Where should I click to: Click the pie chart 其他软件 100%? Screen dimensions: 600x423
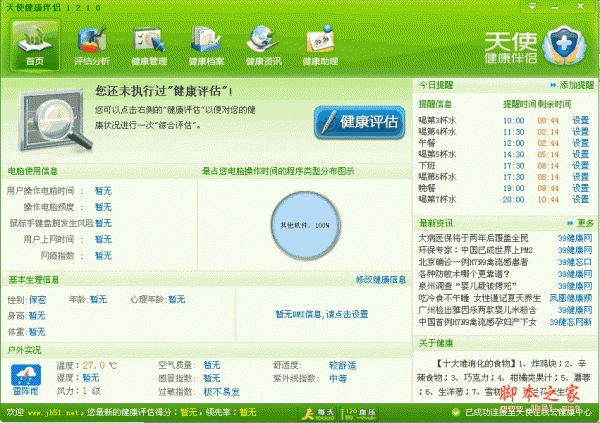305,225
